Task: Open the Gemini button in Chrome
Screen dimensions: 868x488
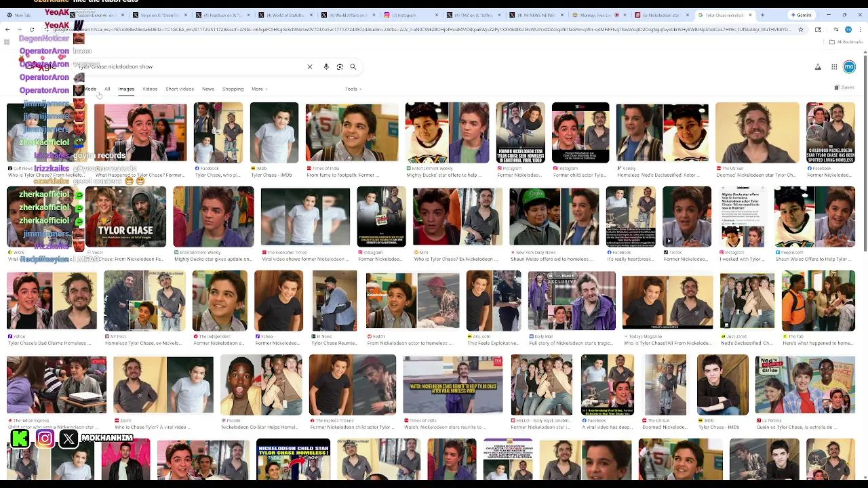Action: click(x=801, y=15)
